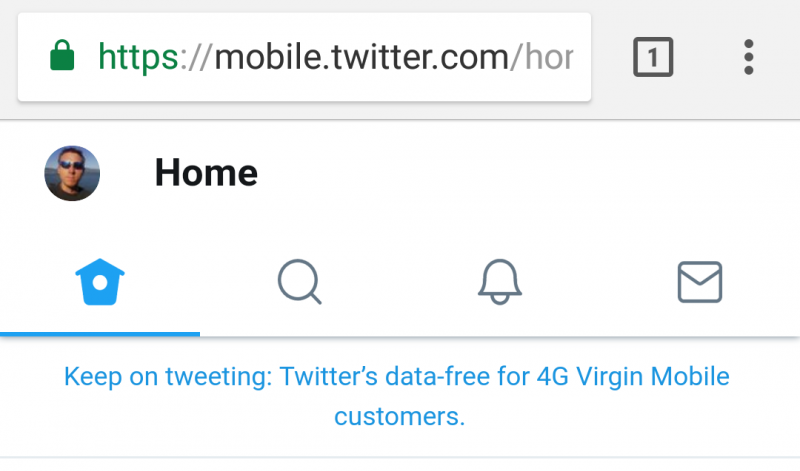Click the "Home" page heading
This screenshot has height=471, width=800.
pos(206,173)
